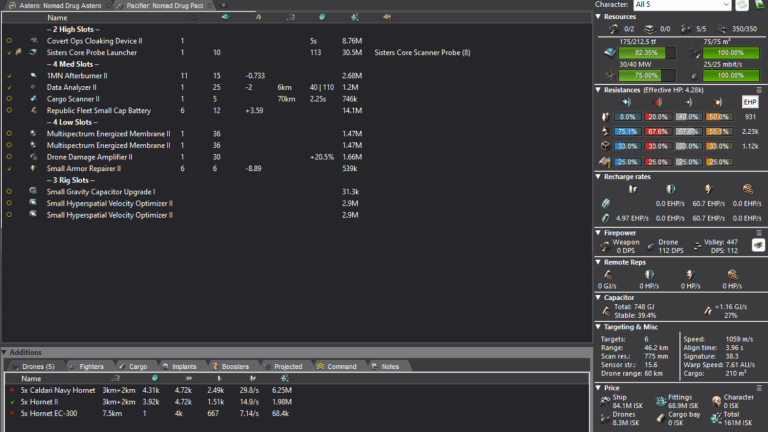
Task: Click the 1MN Afterburner II module icon
Action: click(x=33, y=75)
